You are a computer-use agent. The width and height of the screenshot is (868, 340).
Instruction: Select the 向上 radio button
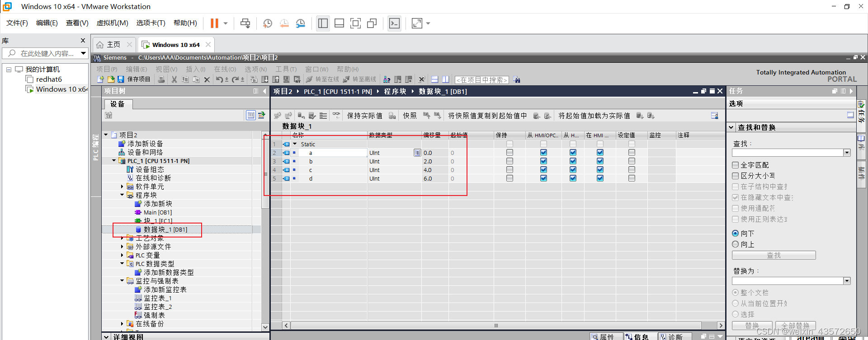(x=735, y=244)
